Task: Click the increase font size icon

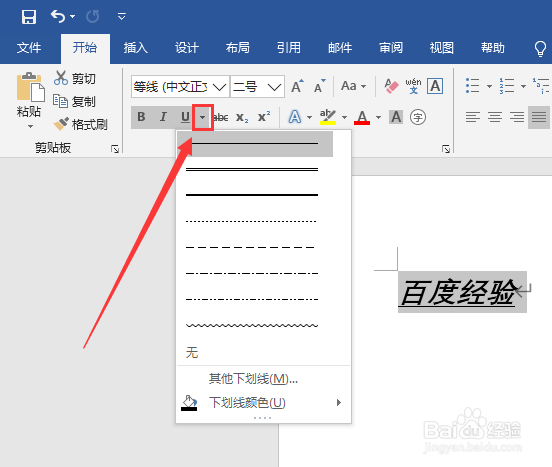Action: tap(297, 86)
